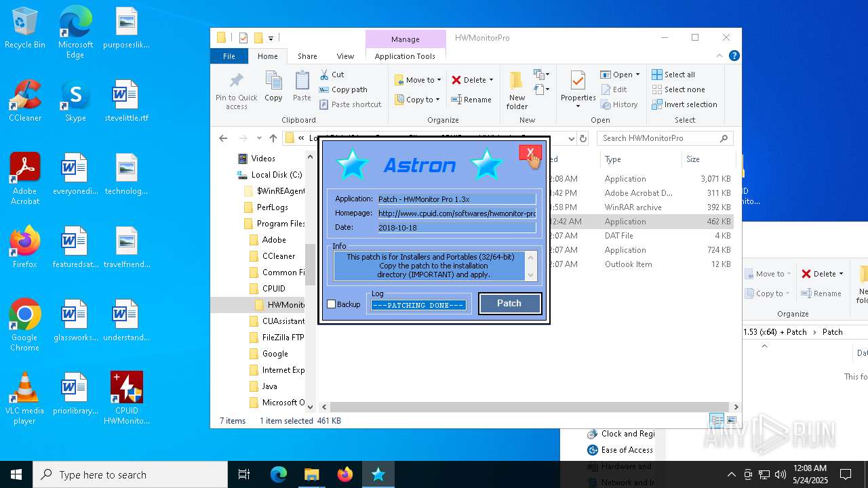
Task: Click the Task View taskbar button
Action: point(244,474)
